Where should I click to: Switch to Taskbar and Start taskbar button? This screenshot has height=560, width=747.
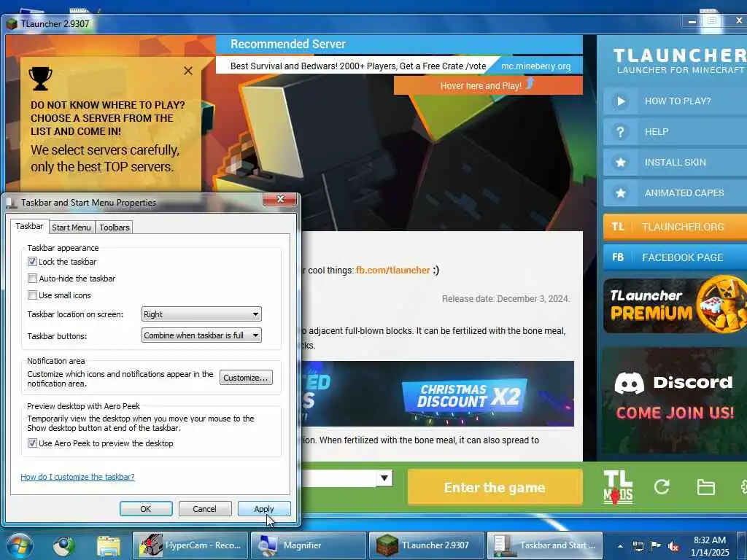pyautogui.click(x=544, y=545)
